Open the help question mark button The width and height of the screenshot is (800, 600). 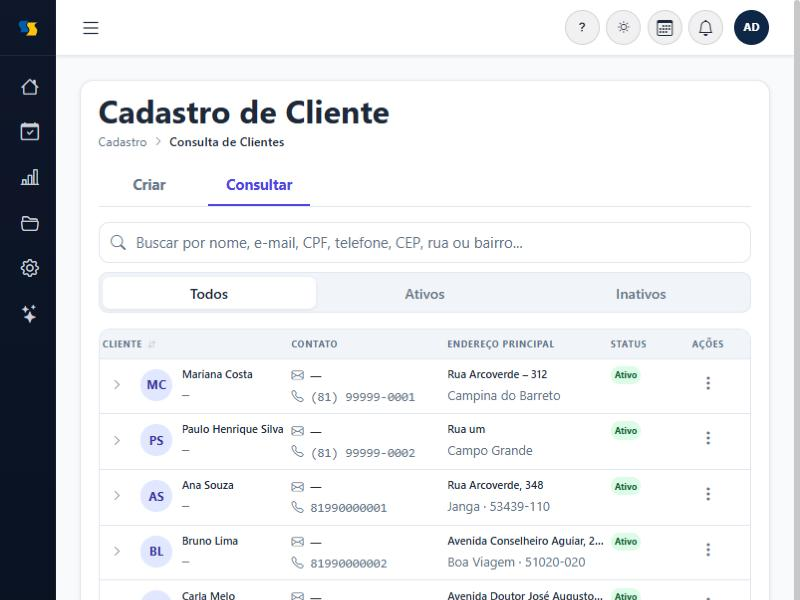click(x=582, y=28)
